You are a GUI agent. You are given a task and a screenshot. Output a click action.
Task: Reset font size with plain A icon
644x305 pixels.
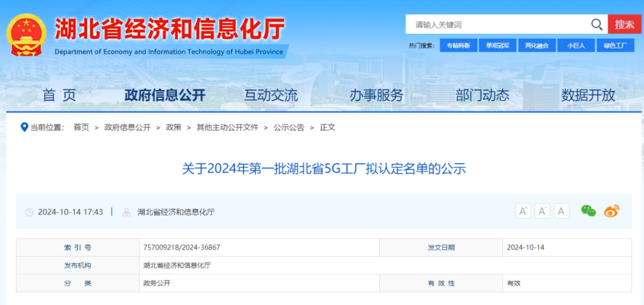pyautogui.click(x=562, y=211)
